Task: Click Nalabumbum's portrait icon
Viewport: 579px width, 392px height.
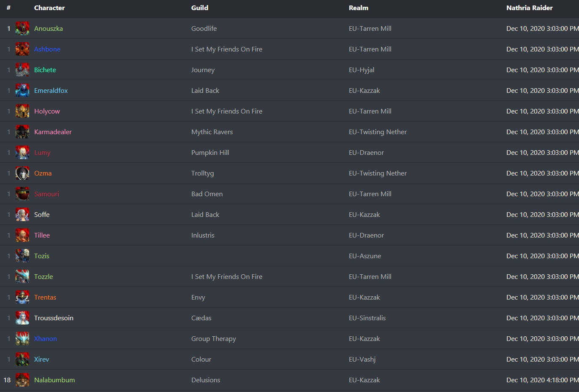Action: click(x=22, y=380)
